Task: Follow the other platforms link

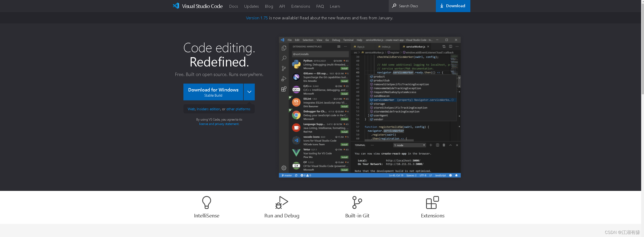Action: pyautogui.click(x=238, y=109)
